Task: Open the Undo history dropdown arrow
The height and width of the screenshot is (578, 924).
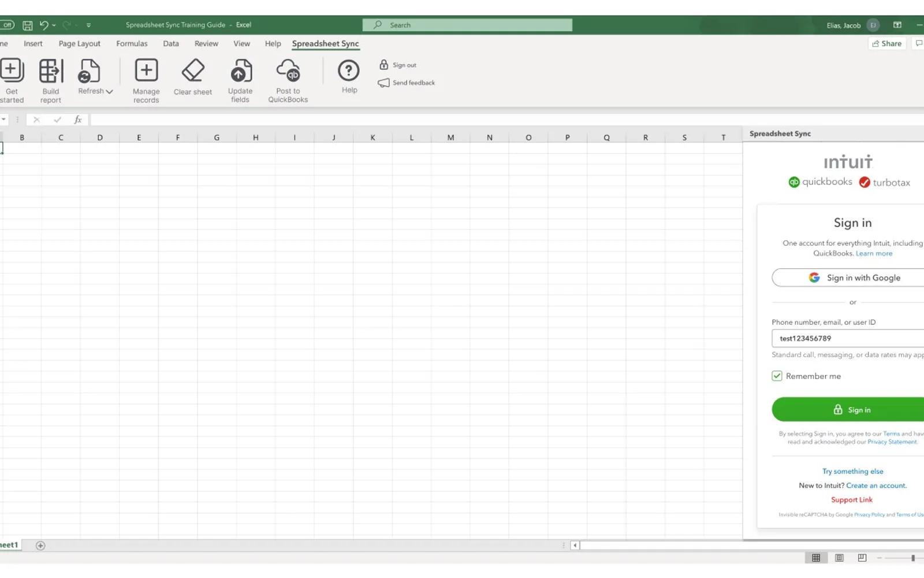Action: 54,25
